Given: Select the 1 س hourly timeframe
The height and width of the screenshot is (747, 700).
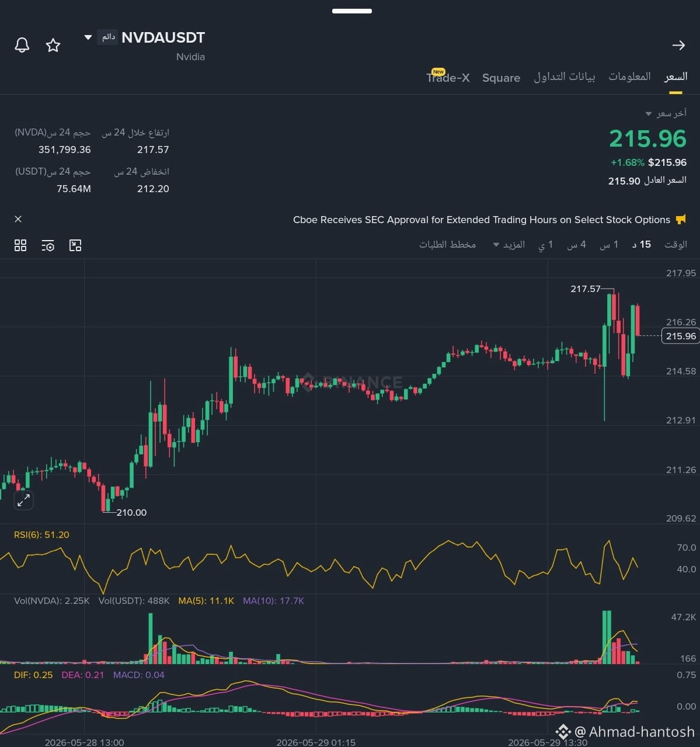Looking at the screenshot, I should coord(609,245).
